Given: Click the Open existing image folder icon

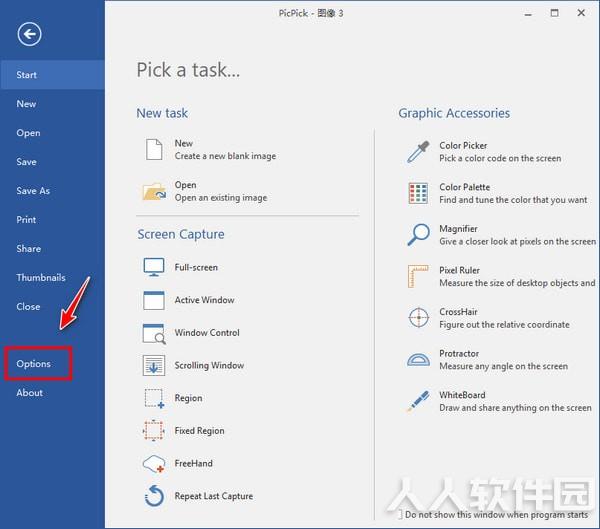Looking at the screenshot, I should (x=154, y=191).
